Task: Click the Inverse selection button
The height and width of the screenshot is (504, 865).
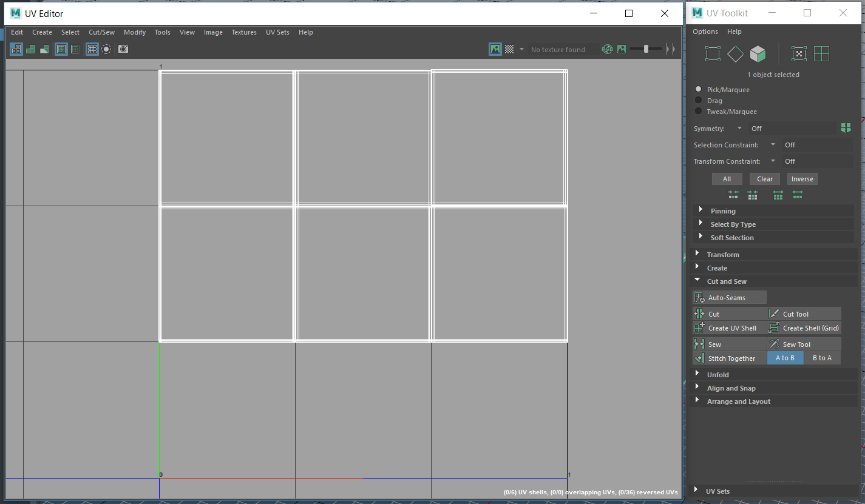Action: (x=802, y=179)
